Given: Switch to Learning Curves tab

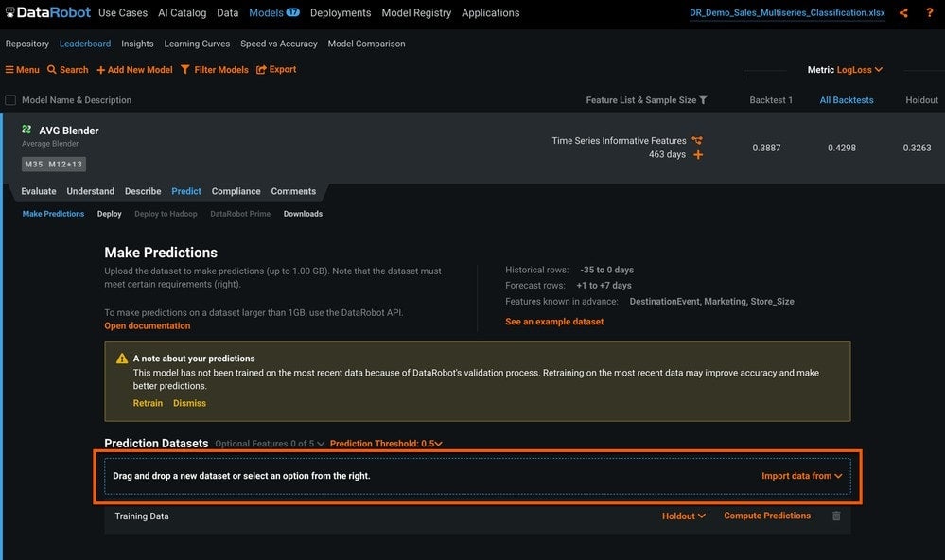Looking at the screenshot, I should pos(197,44).
